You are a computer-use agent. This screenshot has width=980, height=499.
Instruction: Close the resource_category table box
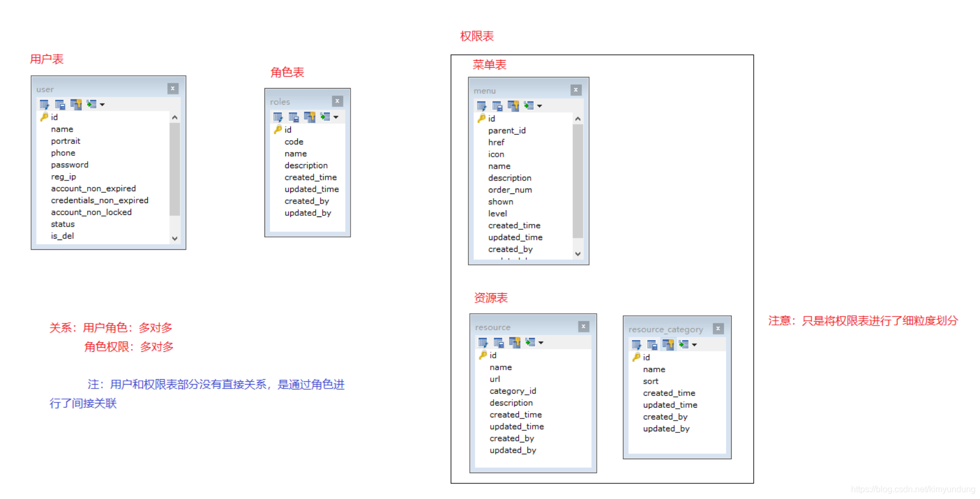pyautogui.click(x=718, y=329)
